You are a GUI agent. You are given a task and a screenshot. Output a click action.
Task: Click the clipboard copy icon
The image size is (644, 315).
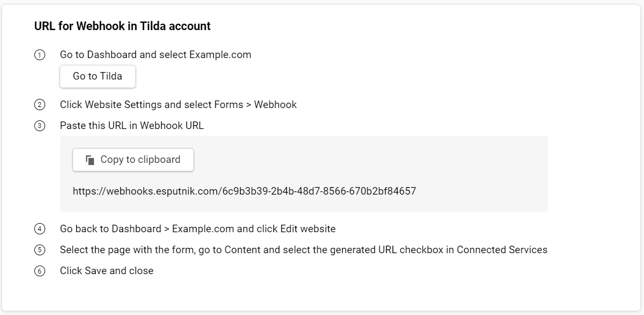click(x=90, y=160)
